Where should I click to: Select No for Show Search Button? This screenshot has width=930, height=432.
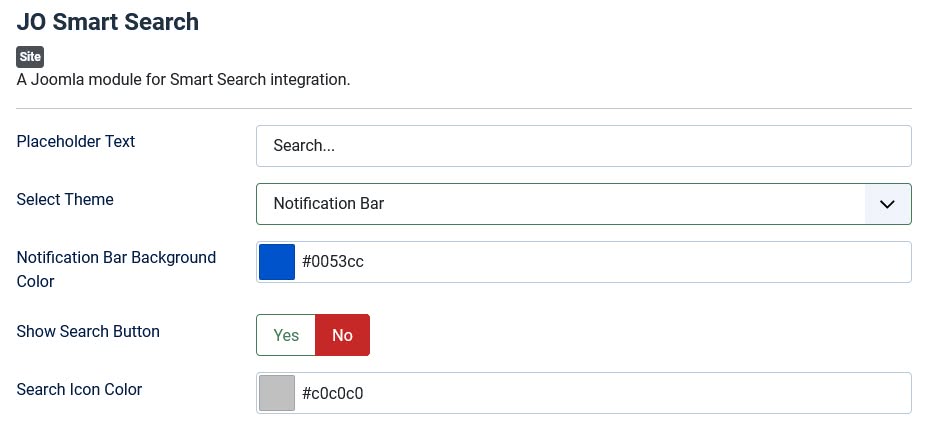point(342,335)
